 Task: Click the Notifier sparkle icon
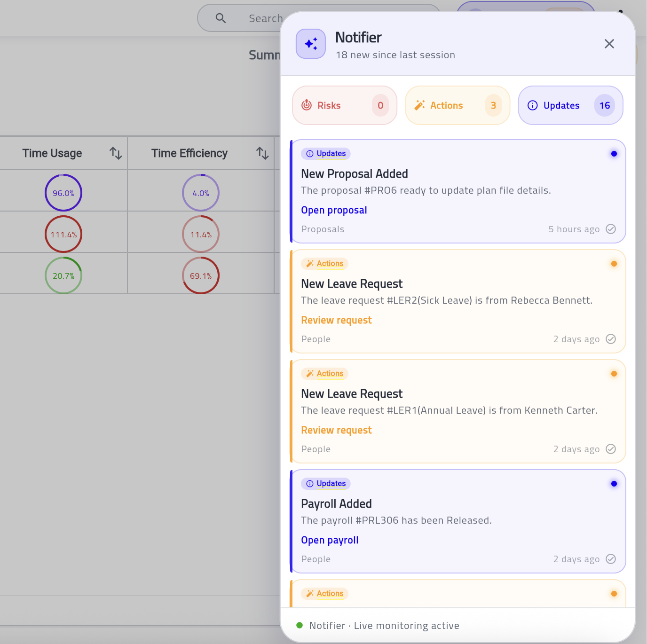pyautogui.click(x=310, y=44)
